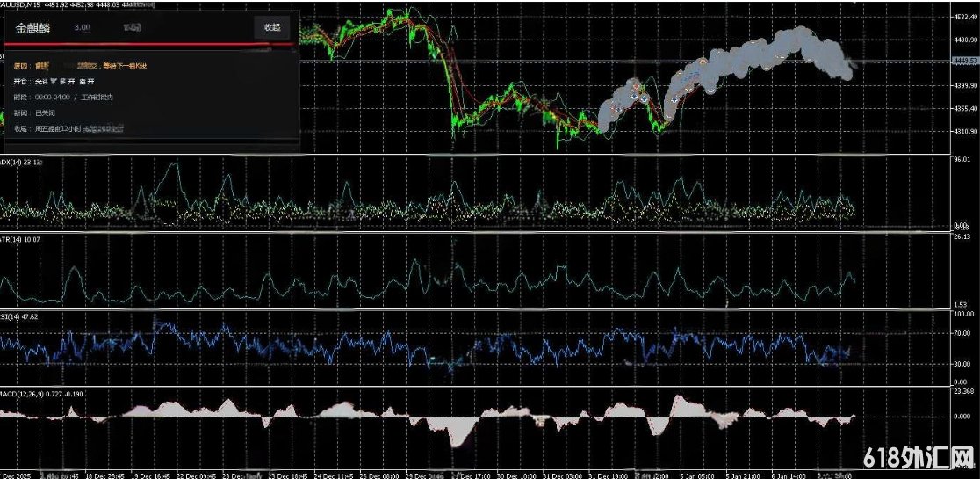Click the 00:00-24:00 time period text
This screenshot has height=479, width=980.
53,97
